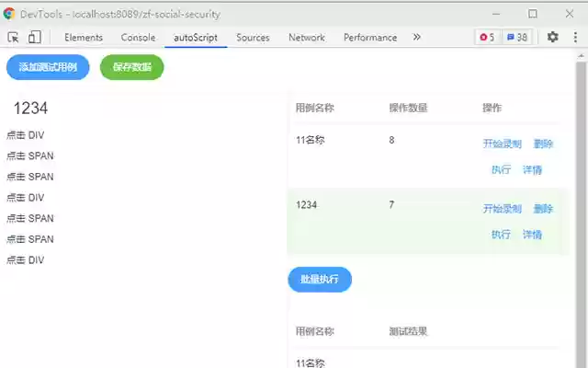Screen dimensions: 588x368
Task: Click the 操作 column header
Action: tap(492, 108)
